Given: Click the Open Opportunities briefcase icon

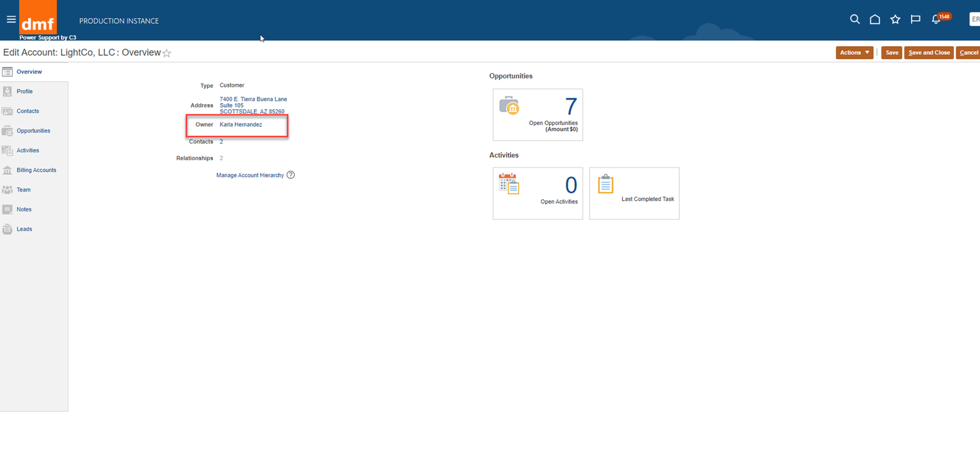Looking at the screenshot, I should point(509,105).
